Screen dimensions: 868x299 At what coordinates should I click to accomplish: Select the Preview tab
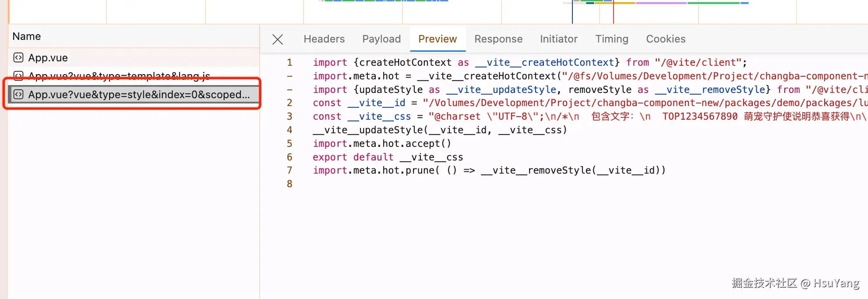pyautogui.click(x=438, y=39)
